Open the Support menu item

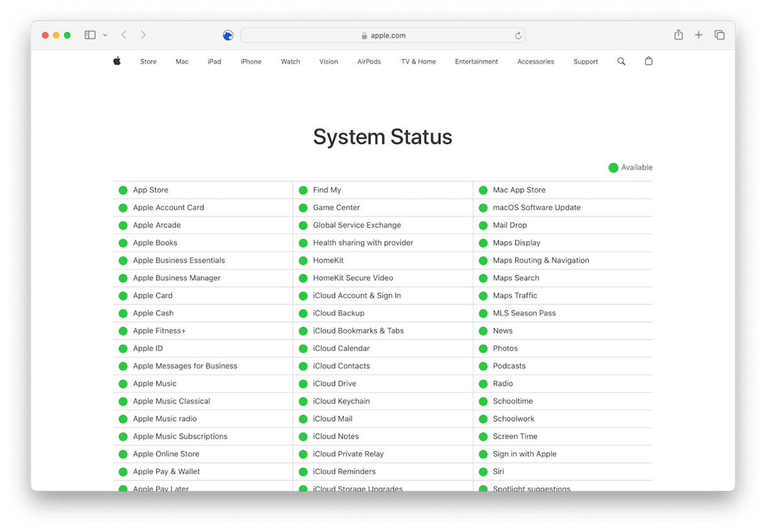[585, 62]
